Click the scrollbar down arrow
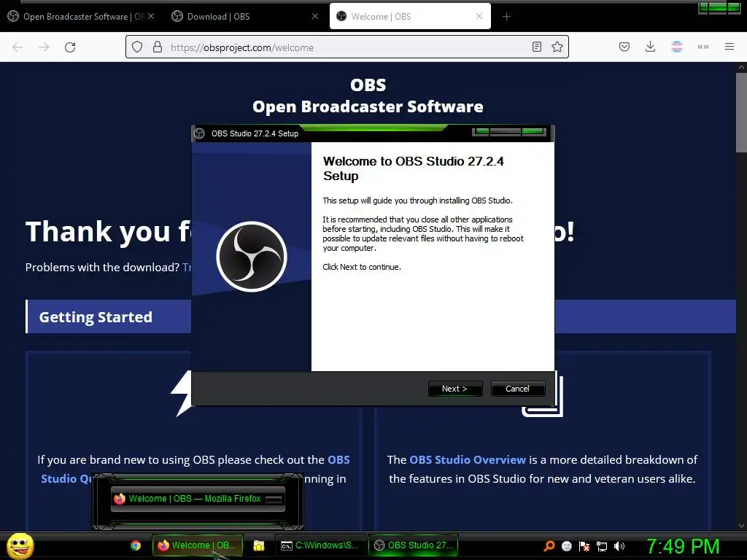 741,526
